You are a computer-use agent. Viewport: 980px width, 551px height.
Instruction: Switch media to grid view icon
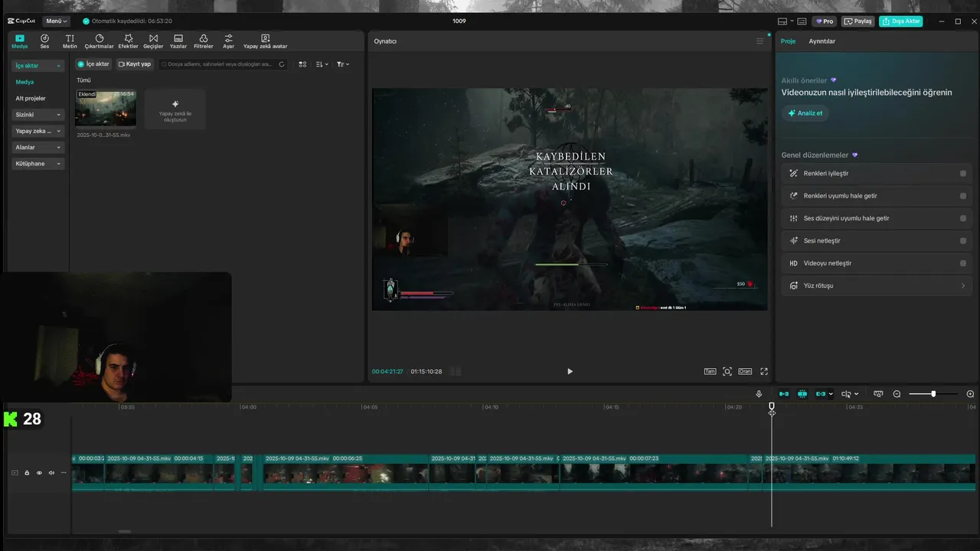click(302, 64)
